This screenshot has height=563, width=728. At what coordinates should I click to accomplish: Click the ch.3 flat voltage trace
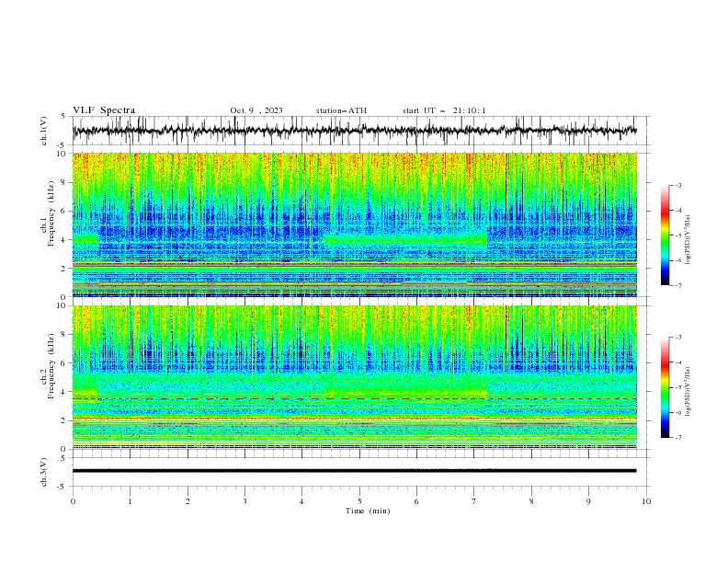pos(355,471)
